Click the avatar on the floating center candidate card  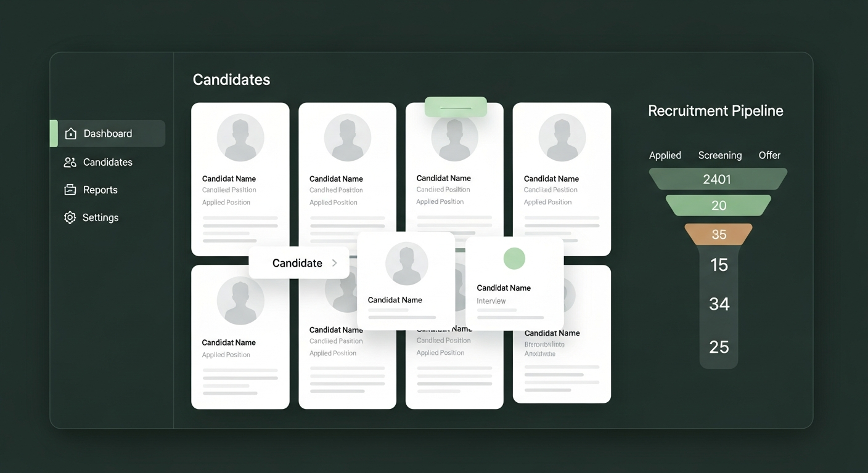pyautogui.click(x=406, y=264)
